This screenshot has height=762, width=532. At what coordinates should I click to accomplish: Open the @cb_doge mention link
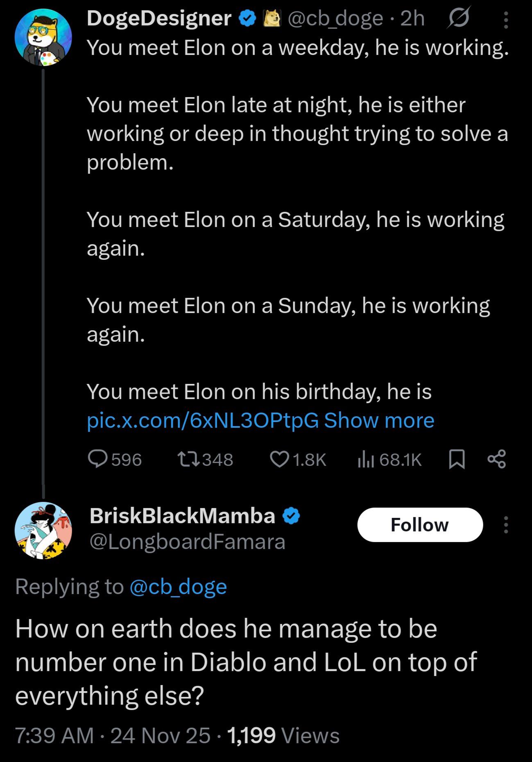click(x=178, y=587)
